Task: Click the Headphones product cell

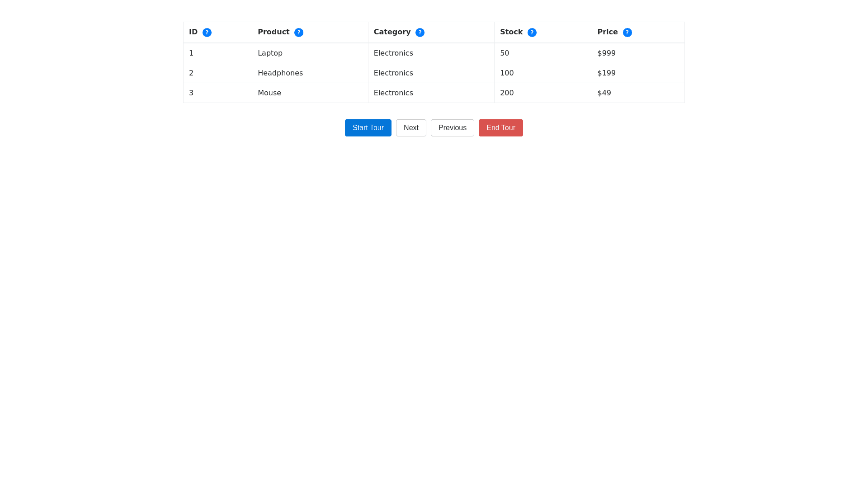Action: [280, 73]
